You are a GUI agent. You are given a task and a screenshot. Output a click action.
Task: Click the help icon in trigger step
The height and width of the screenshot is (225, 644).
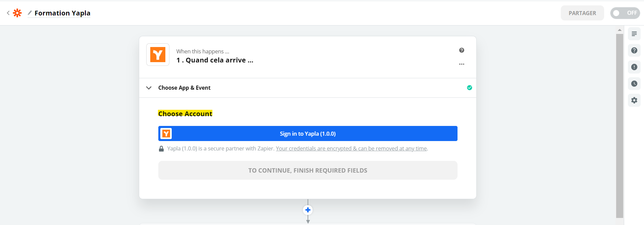[462, 50]
